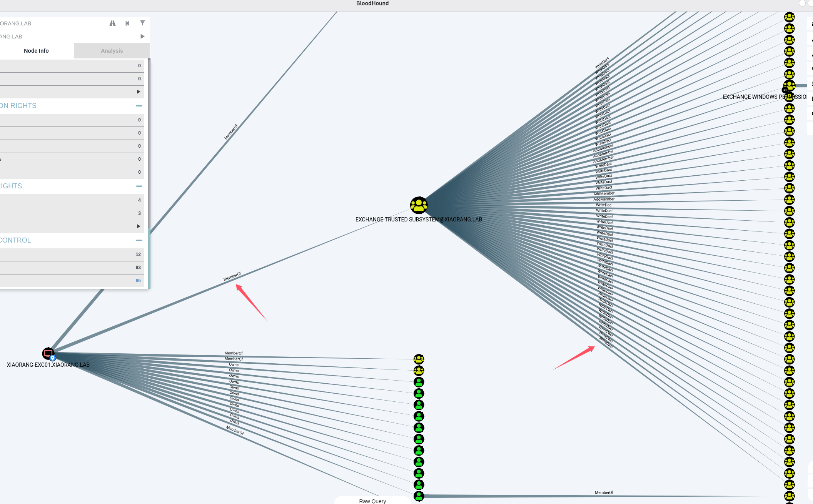Click the XIAORANG-EXC01 computer node icon
The image size is (813, 504).
coord(48,353)
